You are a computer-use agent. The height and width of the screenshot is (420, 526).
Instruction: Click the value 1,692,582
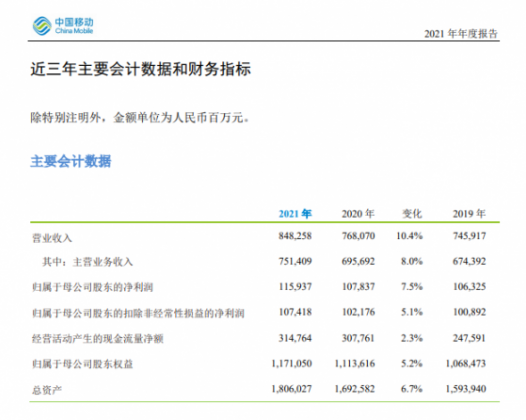point(355,389)
